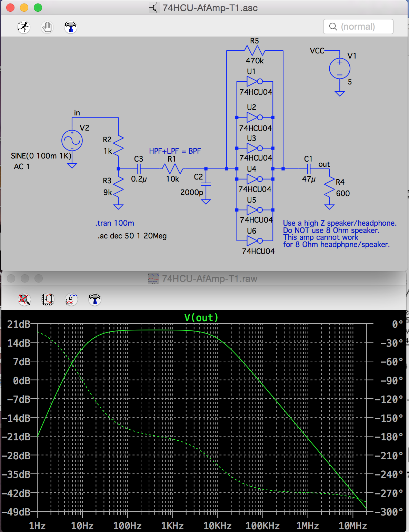Screen dimensions: 409x532
Task: Select feedback resistor R5 470k
Action: (254, 51)
